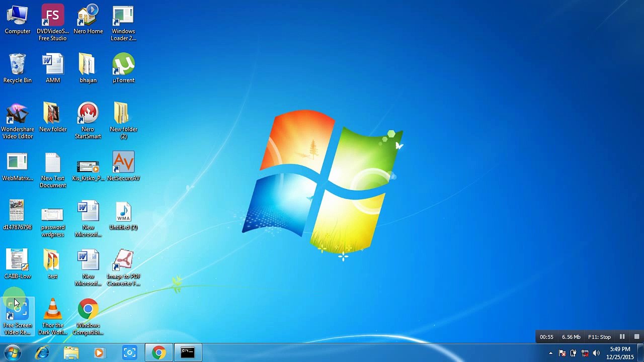
Task: Select the Untitled (2) WMA file
Action: [123, 216]
